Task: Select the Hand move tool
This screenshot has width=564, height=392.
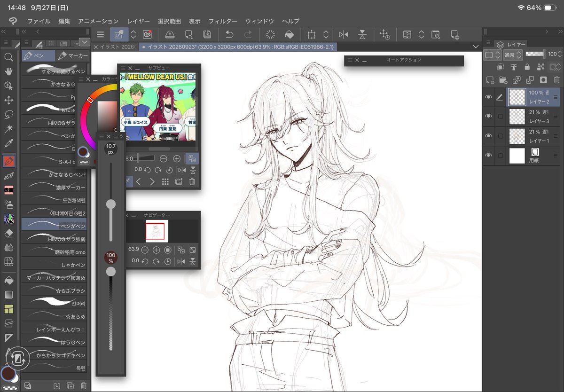Action: click(x=8, y=71)
